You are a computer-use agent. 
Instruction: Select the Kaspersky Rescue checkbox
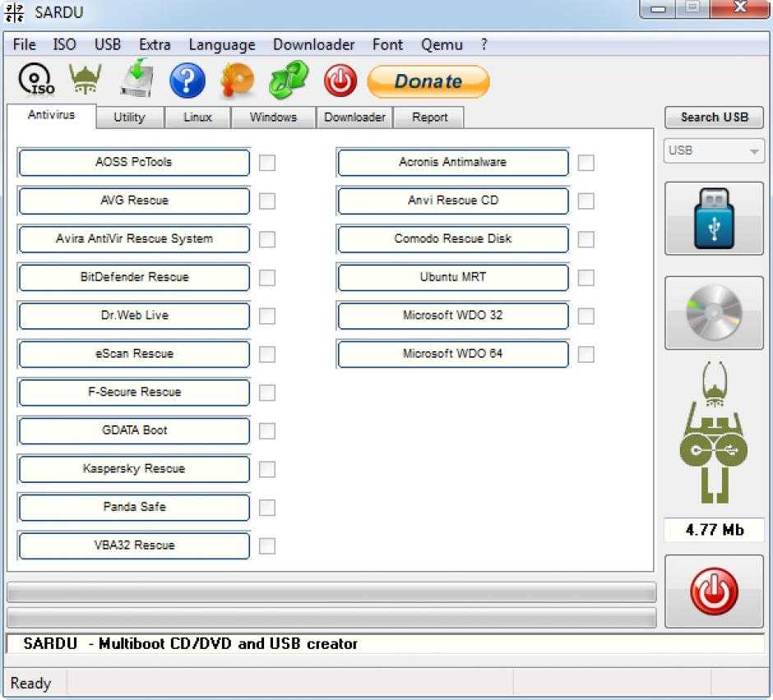(x=267, y=470)
